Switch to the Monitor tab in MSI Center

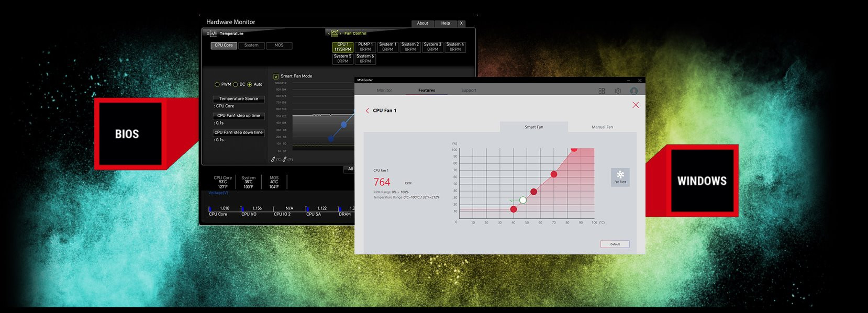(x=384, y=91)
